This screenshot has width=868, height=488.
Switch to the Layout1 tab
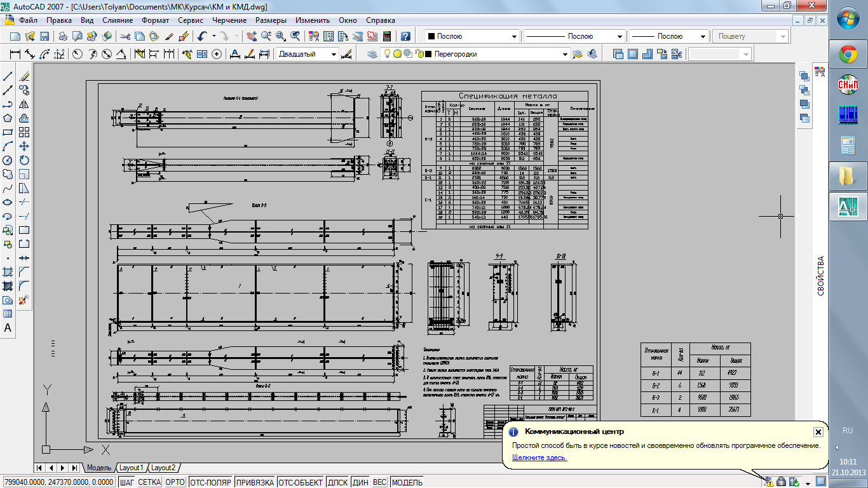[132, 468]
